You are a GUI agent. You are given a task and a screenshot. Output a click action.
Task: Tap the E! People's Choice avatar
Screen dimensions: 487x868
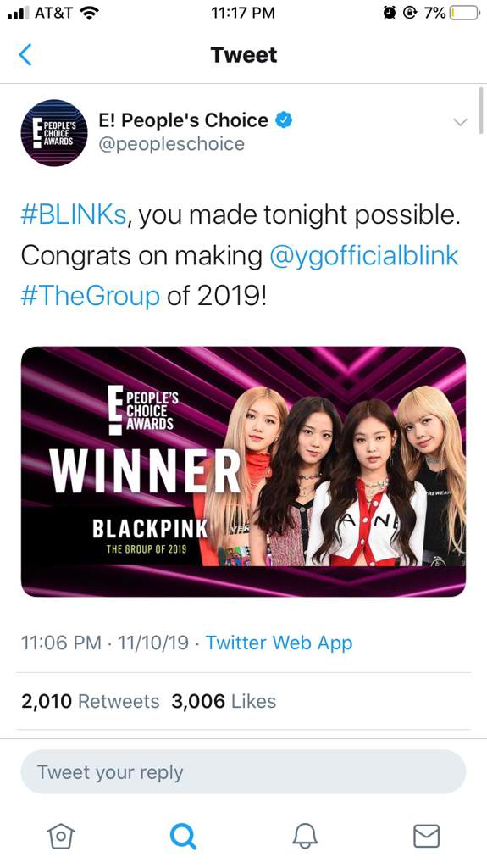[x=53, y=133]
